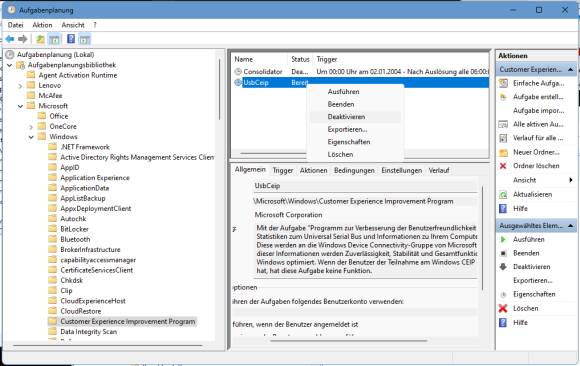The width and height of the screenshot is (580, 366).
Task: Click the 'Beenden' stop icon in Aktionen
Action: tap(503, 253)
